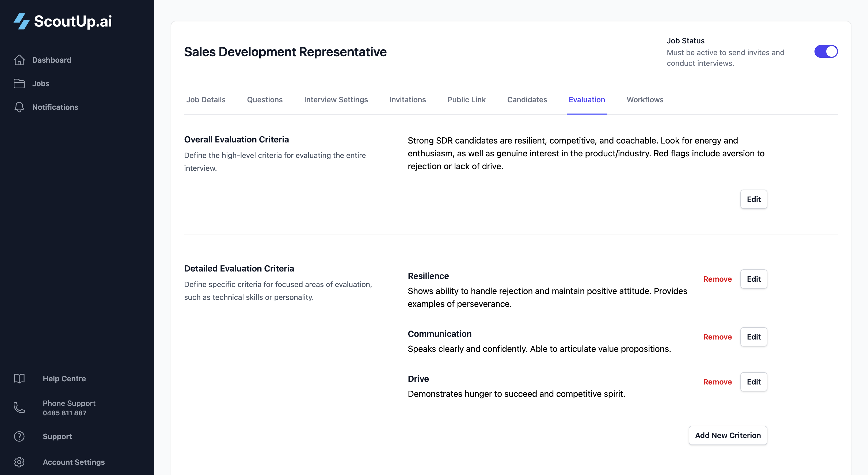
Task: Open the Dashboard via home icon
Action: (19, 60)
